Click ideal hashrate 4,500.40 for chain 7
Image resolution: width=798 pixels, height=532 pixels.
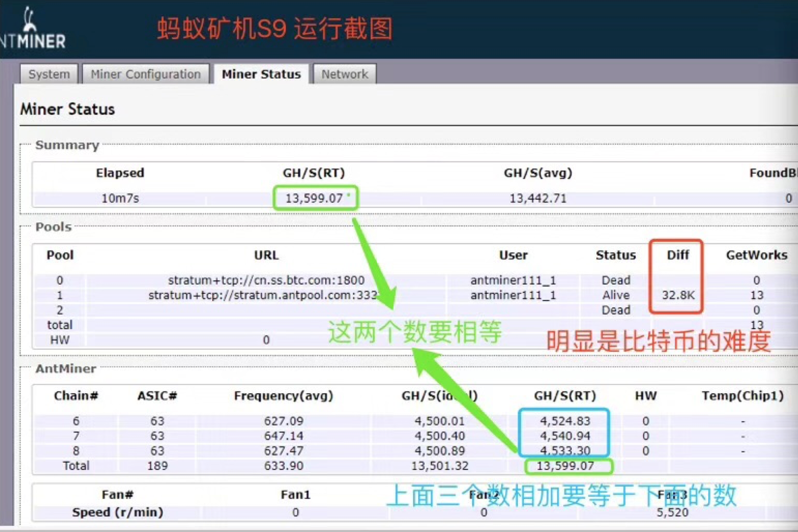[439, 436]
